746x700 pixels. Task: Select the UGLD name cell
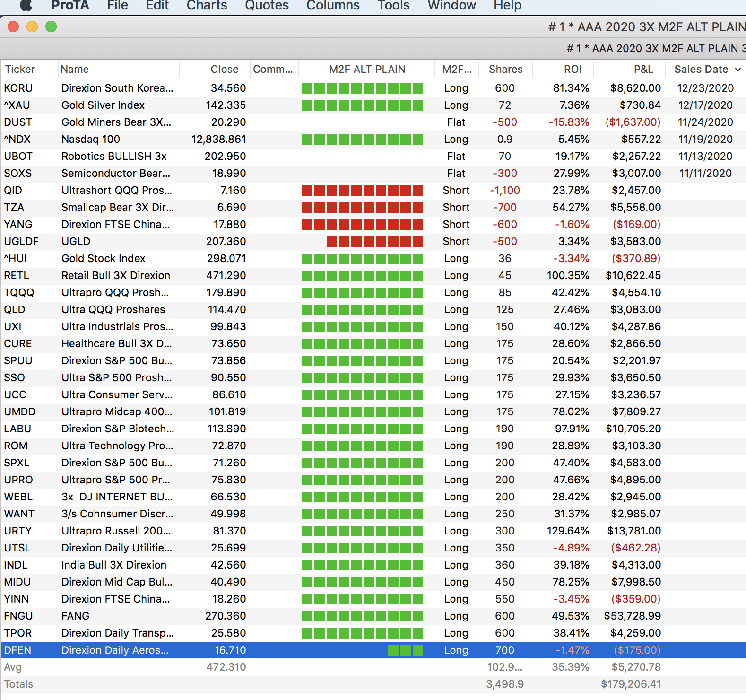pyautogui.click(x=76, y=241)
